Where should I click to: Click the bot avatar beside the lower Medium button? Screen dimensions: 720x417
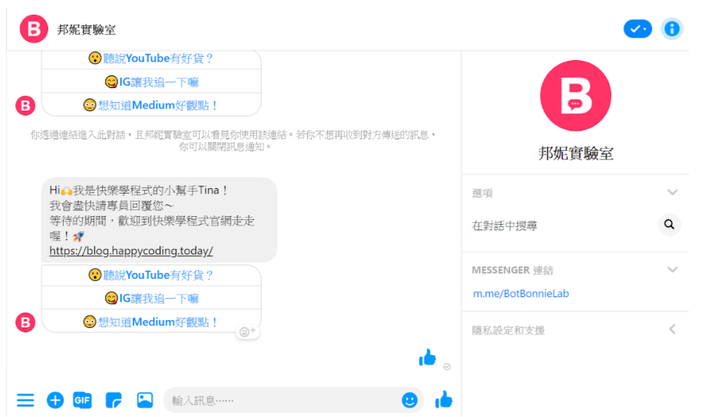click(x=25, y=322)
